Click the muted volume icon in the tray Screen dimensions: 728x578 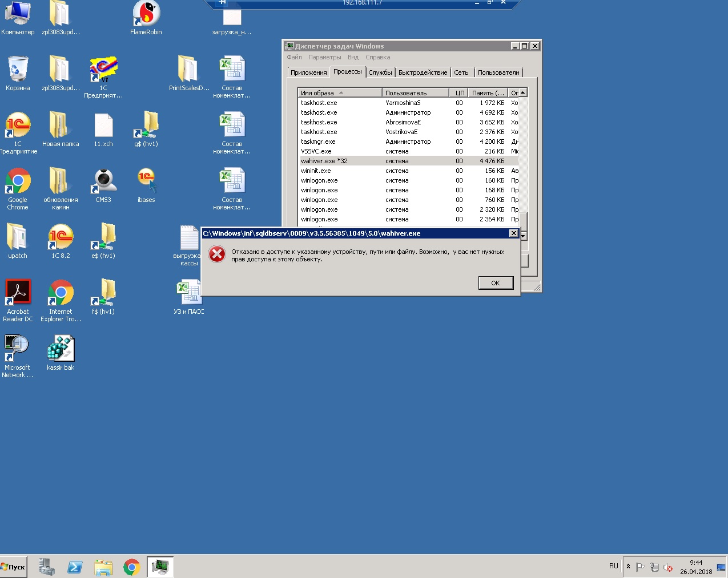667,567
